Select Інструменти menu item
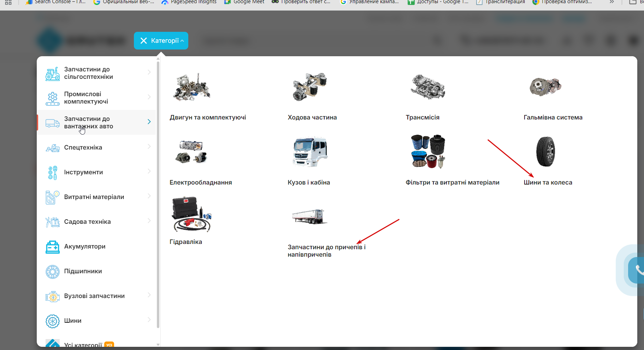 point(96,172)
